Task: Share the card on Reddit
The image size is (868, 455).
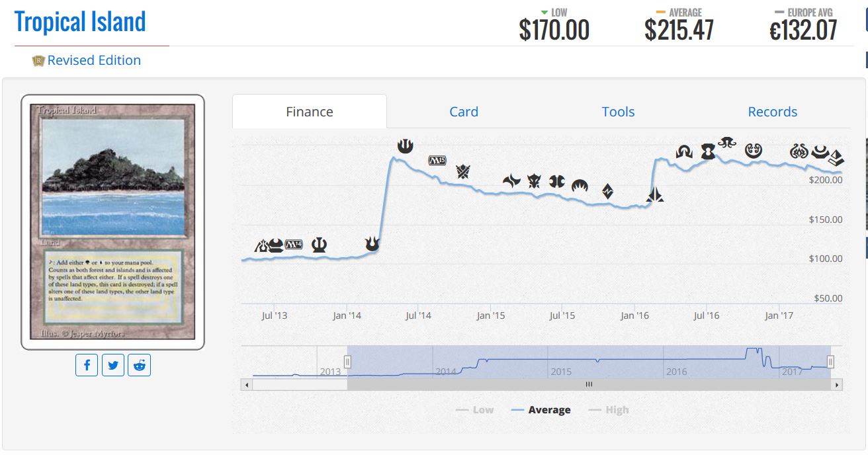Action: coord(139,364)
